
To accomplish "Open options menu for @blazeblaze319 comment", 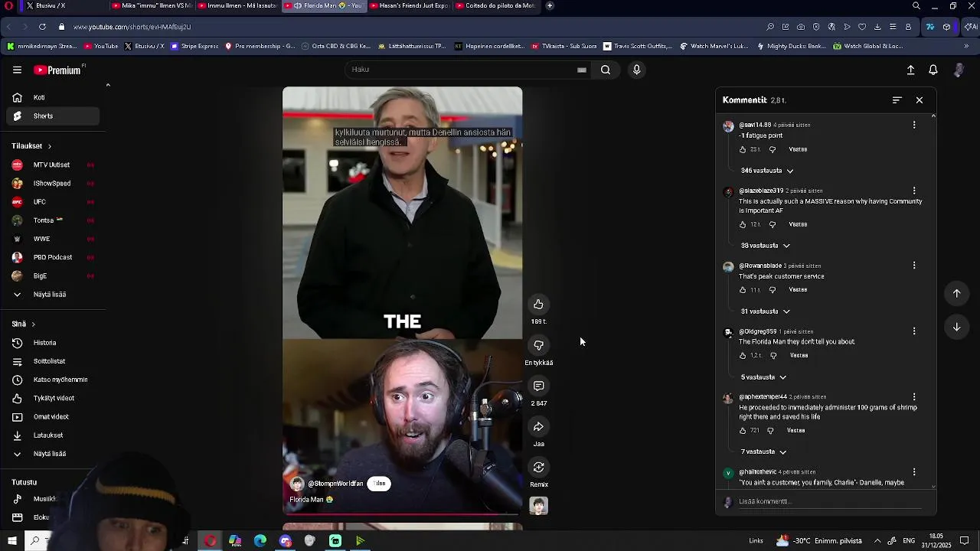I will pos(914,191).
